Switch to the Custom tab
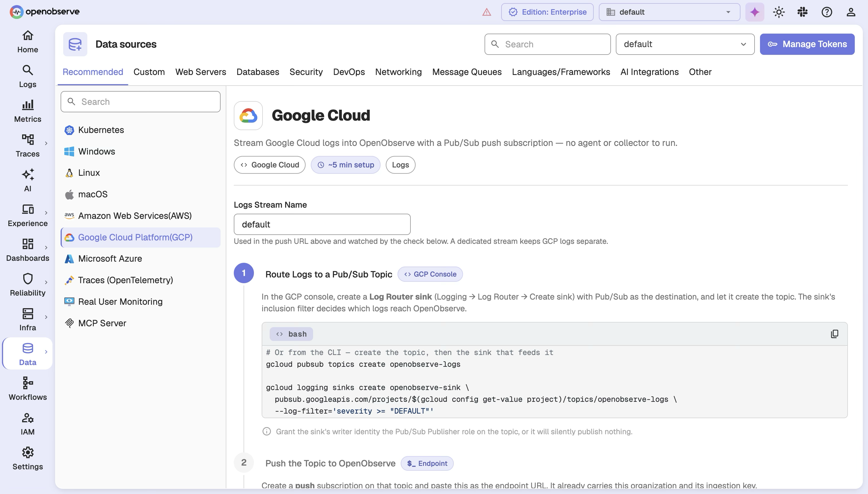Viewport: 868px width, 494px height. point(149,72)
